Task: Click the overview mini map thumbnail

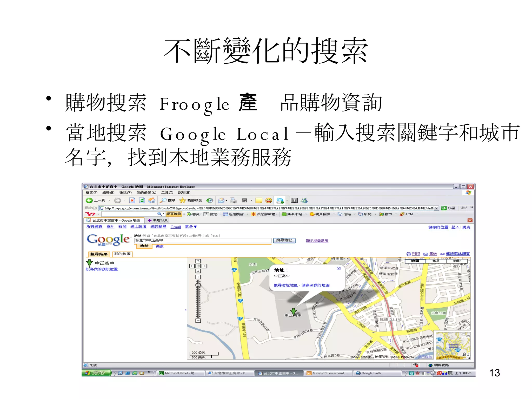Action: click(x=453, y=346)
